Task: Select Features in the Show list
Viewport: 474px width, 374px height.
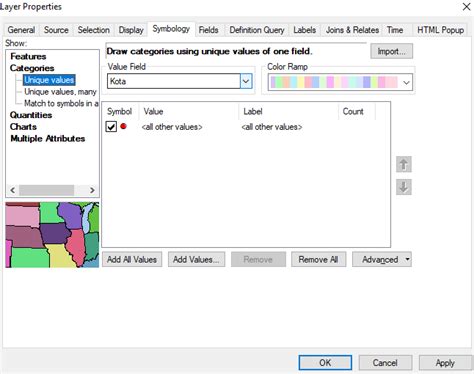Action: click(28, 56)
